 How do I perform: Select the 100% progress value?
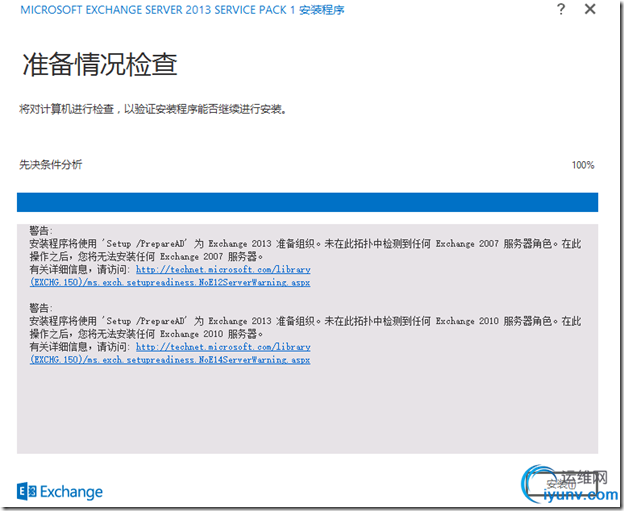[x=583, y=165]
